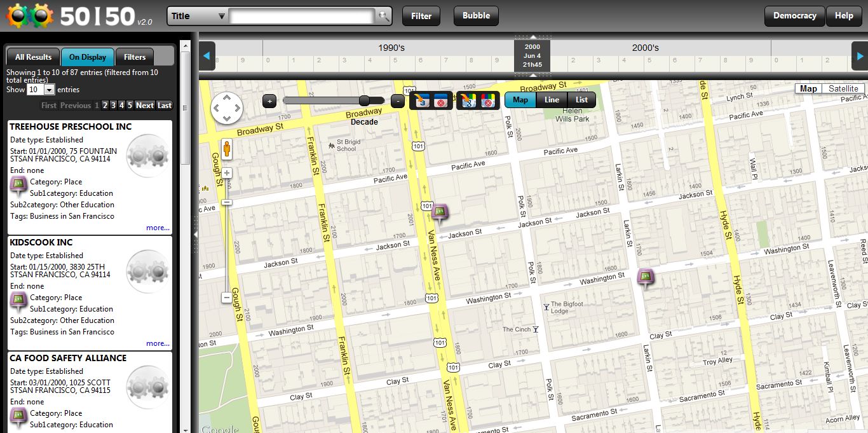Click the Democracy button
Viewport: 868px width, 433px height.
(794, 16)
